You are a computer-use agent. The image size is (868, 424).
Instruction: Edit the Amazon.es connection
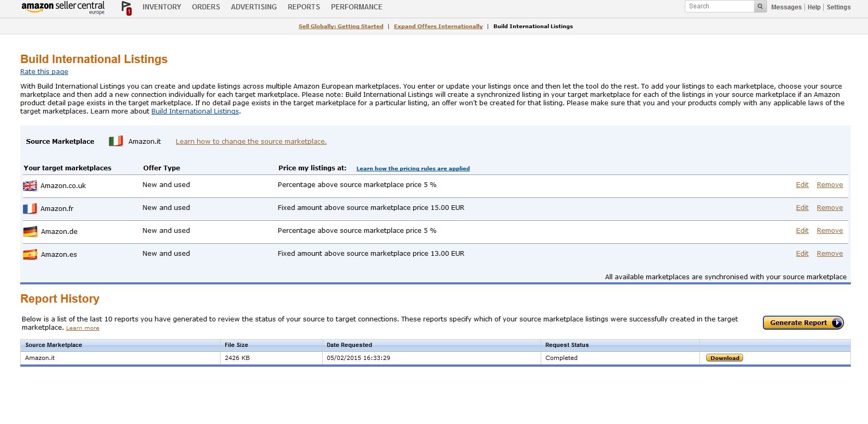(802, 254)
